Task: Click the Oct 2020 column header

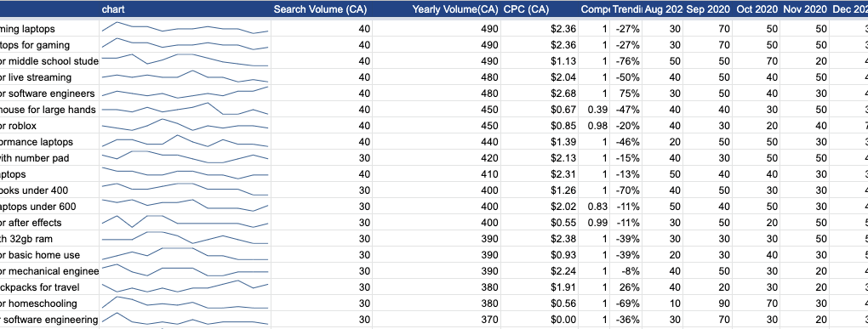Action: coord(757,9)
